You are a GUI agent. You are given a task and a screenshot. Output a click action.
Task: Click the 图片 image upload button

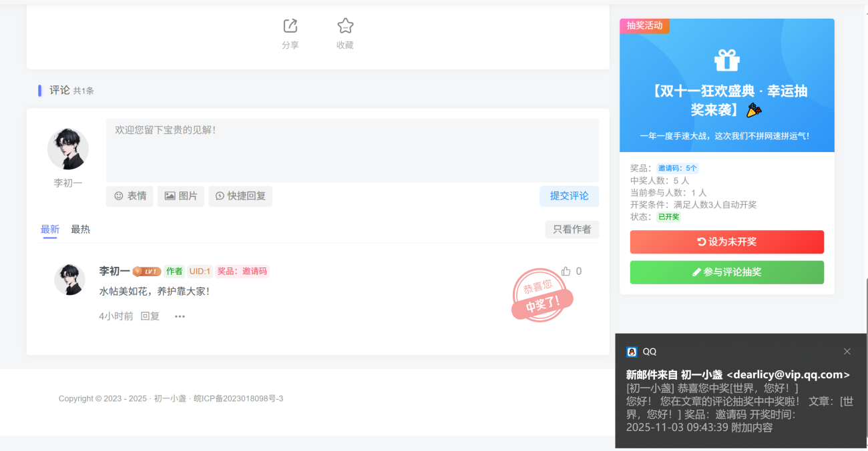click(181, 196)
